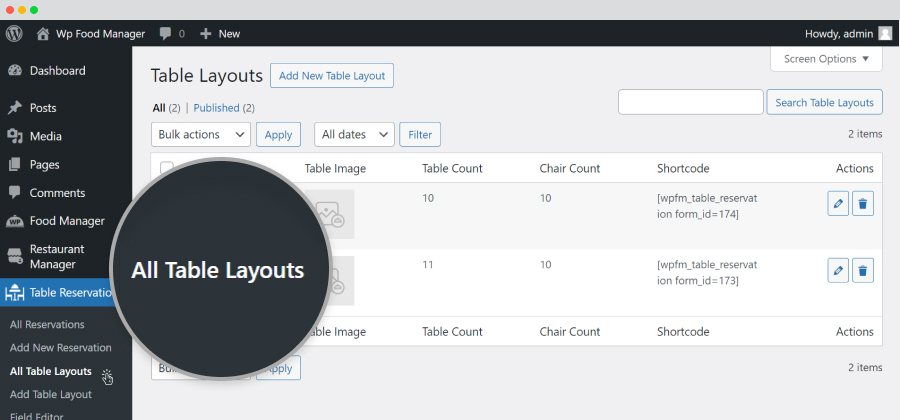
Task: Click Search Table Layouts button
Action: [x=824, y=102]
